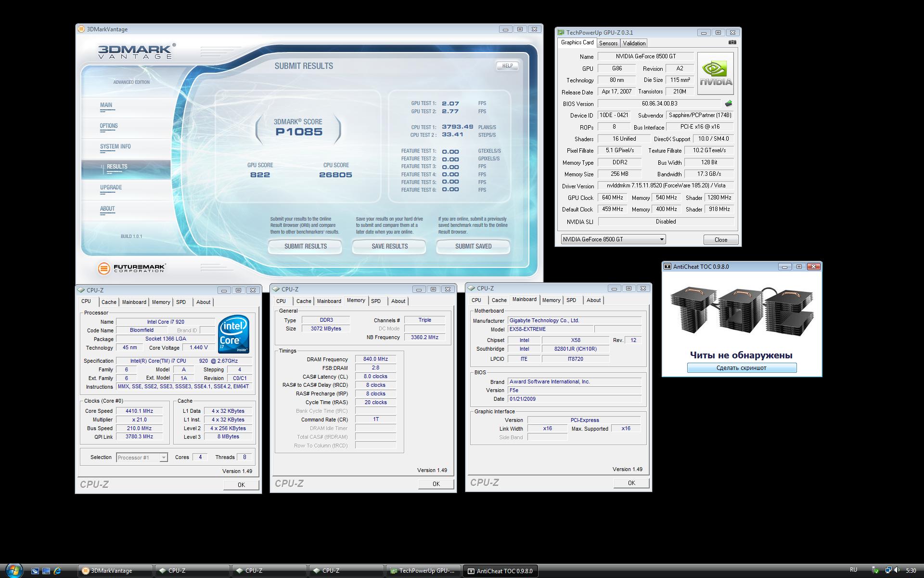
Task: Open CPU tab in CPU-Z Memory window
Action: tap(281, 301)
